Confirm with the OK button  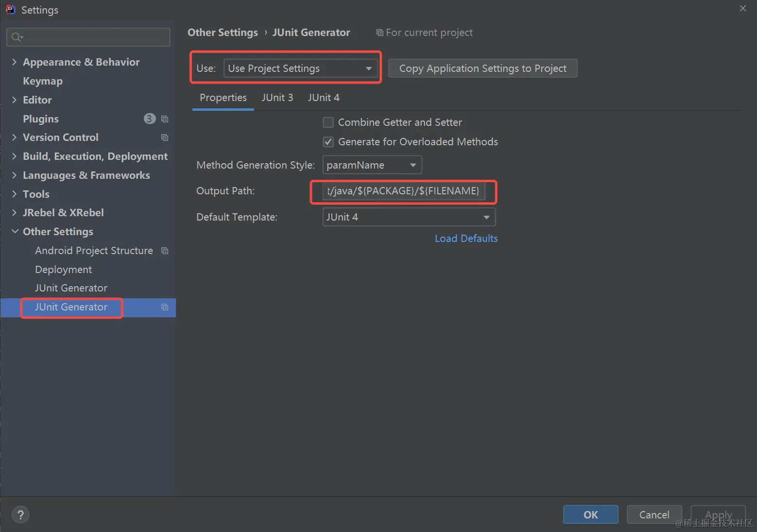click(591, 515)
